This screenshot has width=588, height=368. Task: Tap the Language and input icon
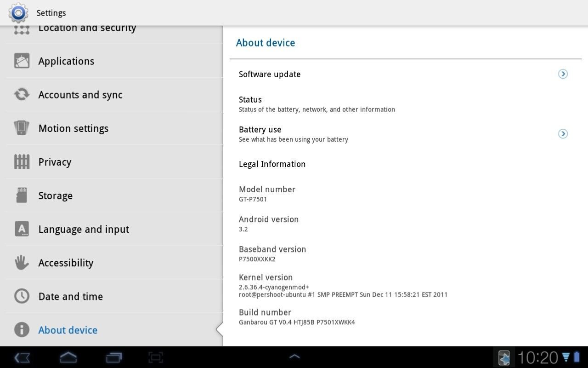(x=22, y=229)
